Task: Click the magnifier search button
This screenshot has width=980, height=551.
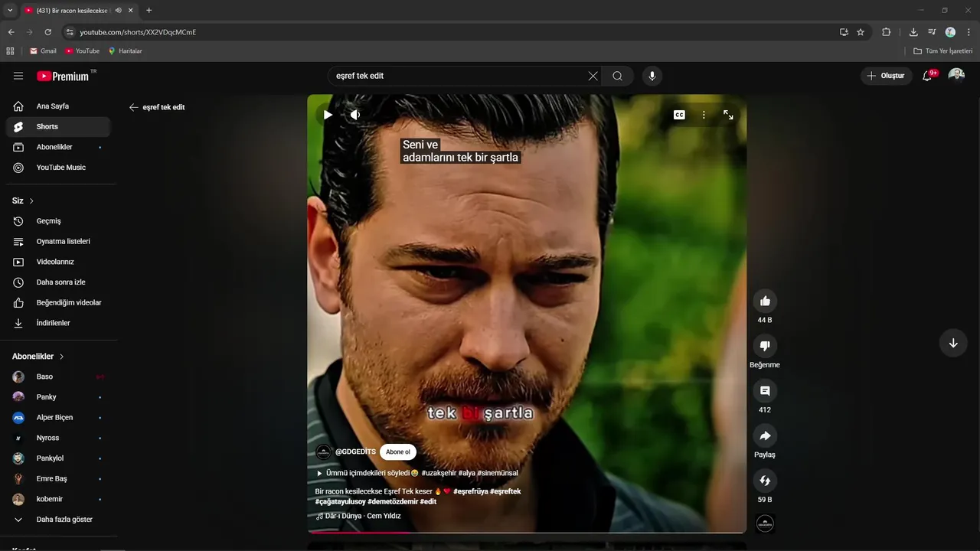Action: (x=617, y=76)
